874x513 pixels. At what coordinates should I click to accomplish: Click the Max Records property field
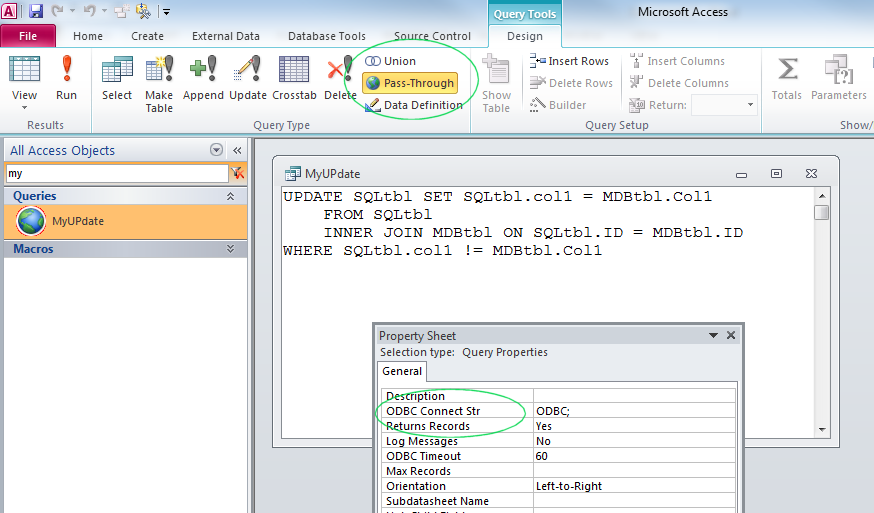634,471
